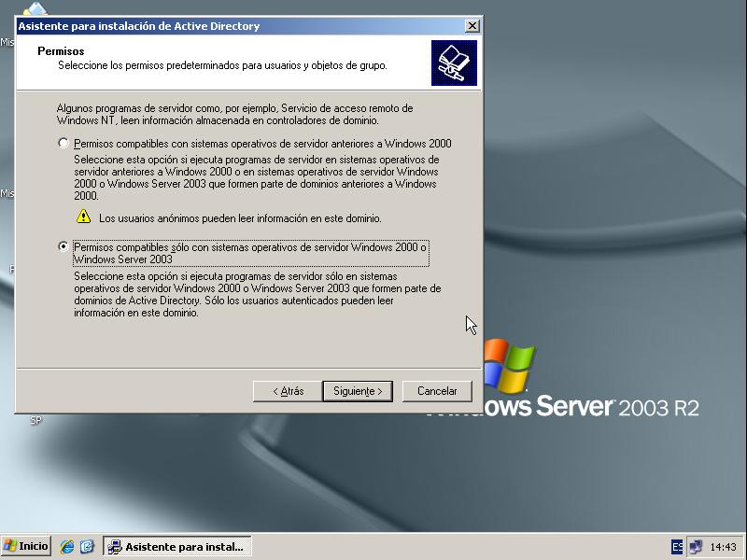Click the second quick launch icon beside Internet Explorer
Screen dimensions: 747x560
87,546
